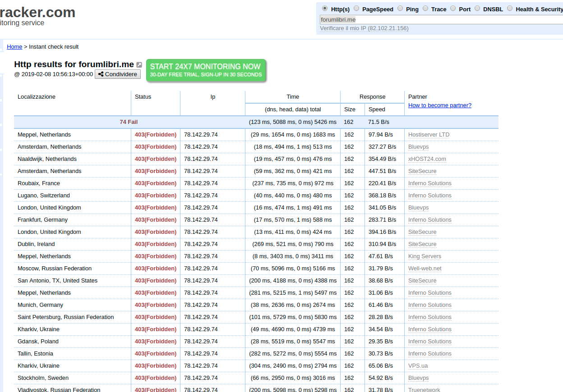
Task: Click Lugano, Switzerland location cell
Action: pos(44,196)
